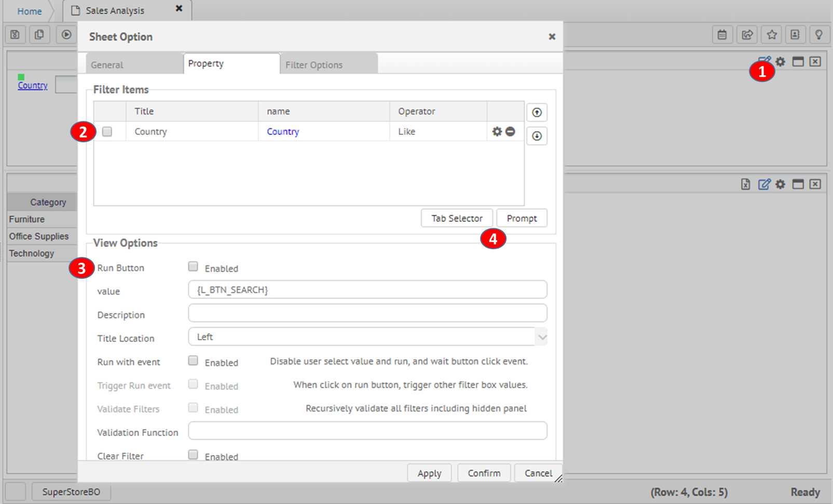This screenshot has width=833, height=504.
Task: Click the lightbulb icon in top toolbar
Action: [818, 35]
